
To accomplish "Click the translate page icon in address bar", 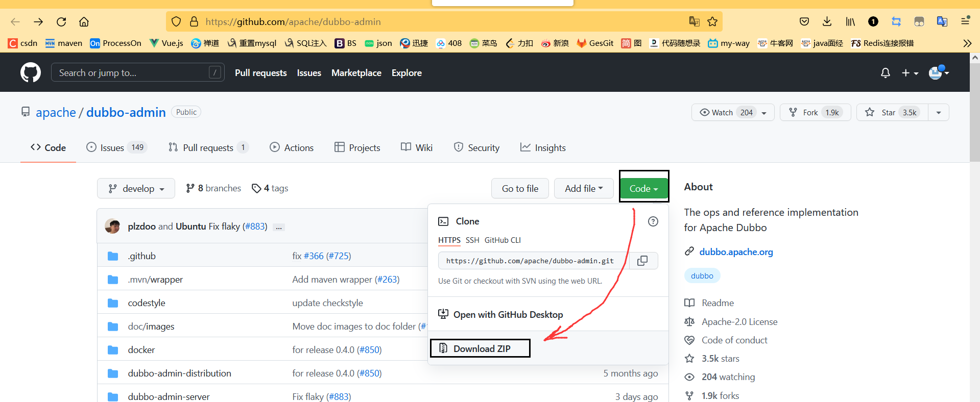I will pos(694,21).
